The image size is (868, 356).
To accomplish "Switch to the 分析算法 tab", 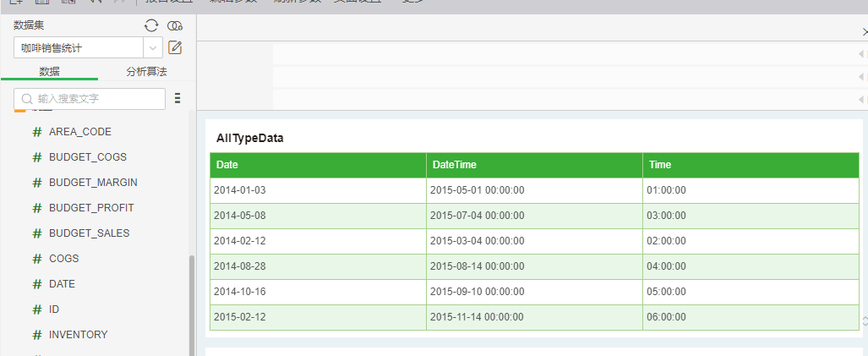I will click(x=147, y=71).
